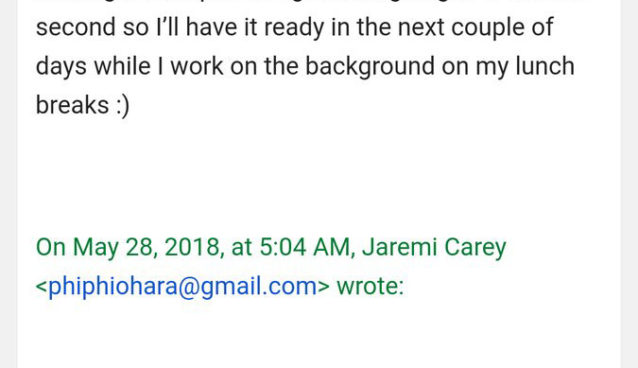
Task: Click the closing angle bracket after gmail.com
Action: [323, 287]
